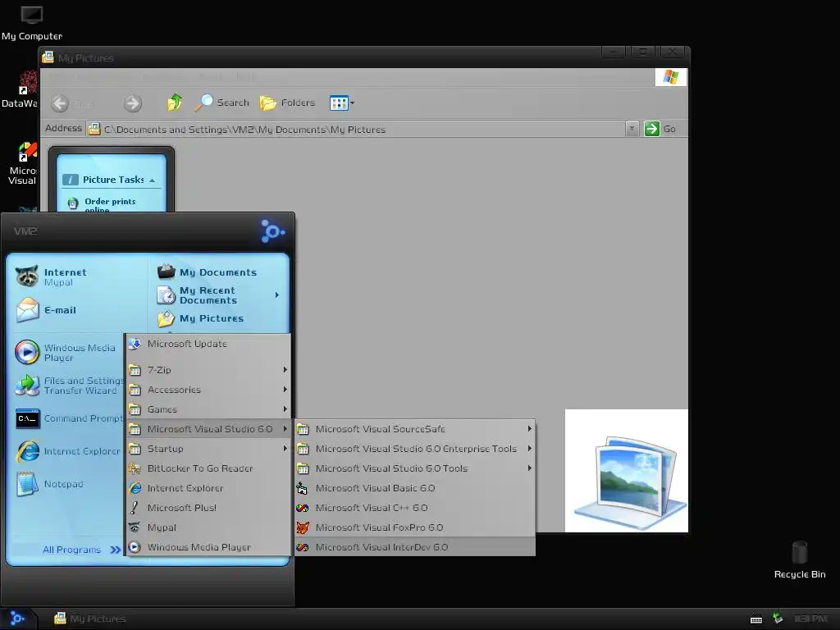840x630 pixels.
Task: Click the All Programs button
Action: [x=82, y=550]
